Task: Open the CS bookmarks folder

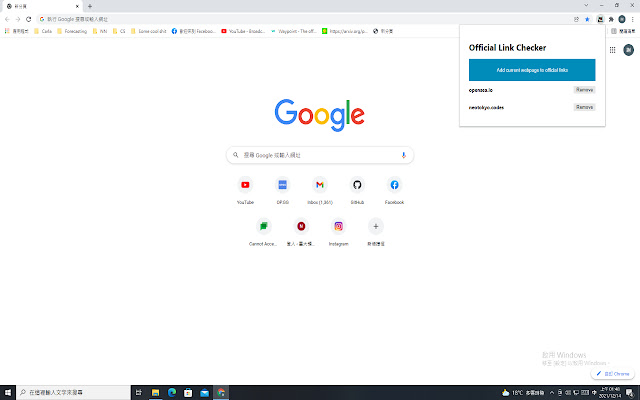Action: [119, 31]
